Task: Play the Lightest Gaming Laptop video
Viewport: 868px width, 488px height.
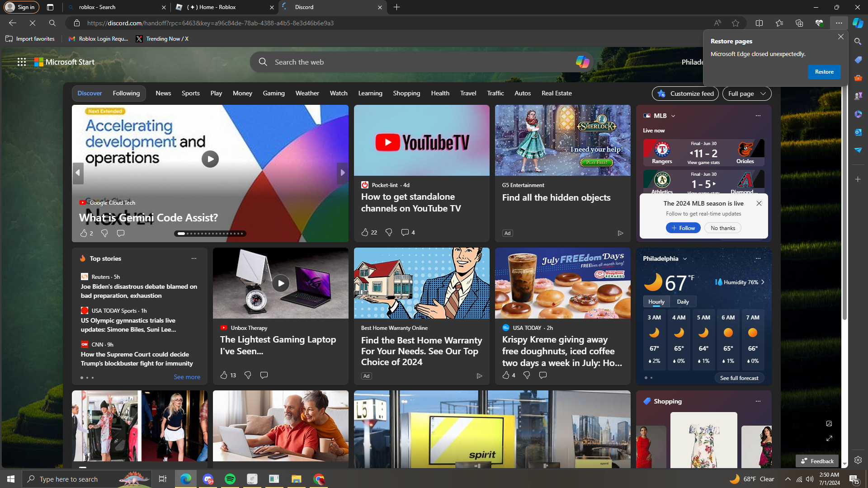Action: (x=281, y=283)
